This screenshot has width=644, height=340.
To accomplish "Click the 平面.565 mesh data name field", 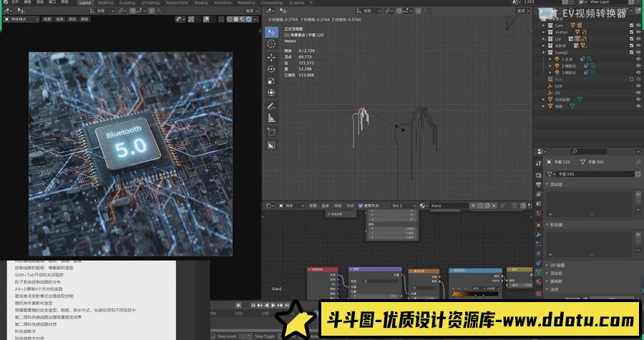I will [x=595, y=174].
